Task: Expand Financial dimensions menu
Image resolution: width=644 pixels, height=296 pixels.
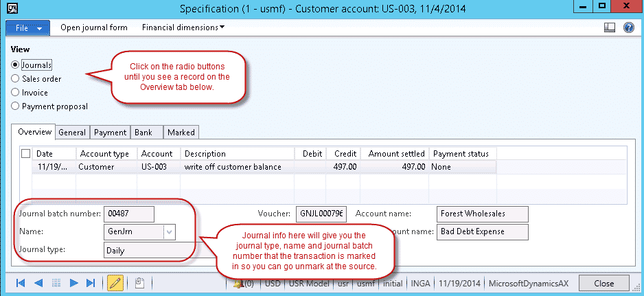Action: tap(183, 27)
